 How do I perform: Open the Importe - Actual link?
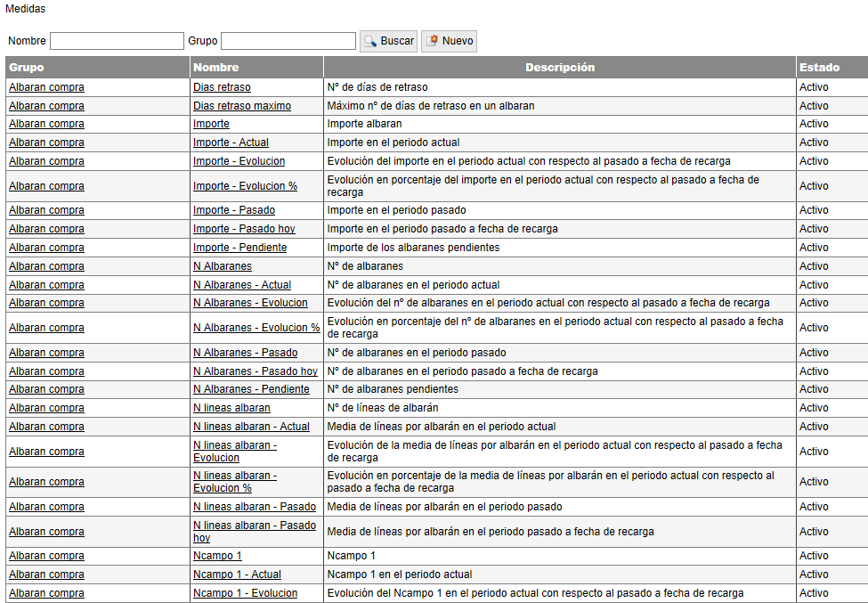click(x=231, y=143)
